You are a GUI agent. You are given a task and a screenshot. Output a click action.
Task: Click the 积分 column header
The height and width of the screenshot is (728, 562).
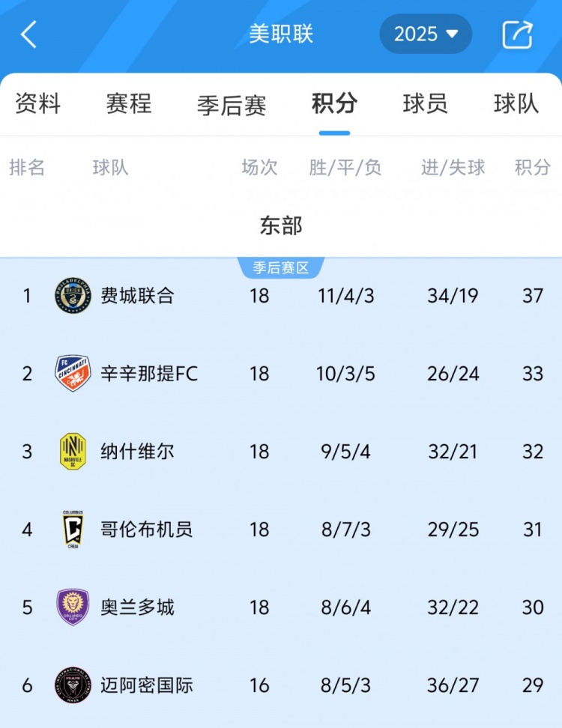533,168
